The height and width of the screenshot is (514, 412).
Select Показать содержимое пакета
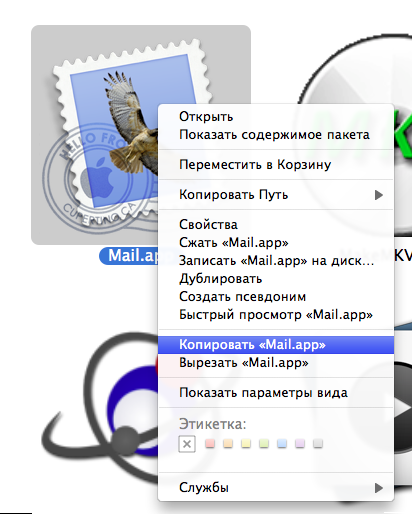275,135
